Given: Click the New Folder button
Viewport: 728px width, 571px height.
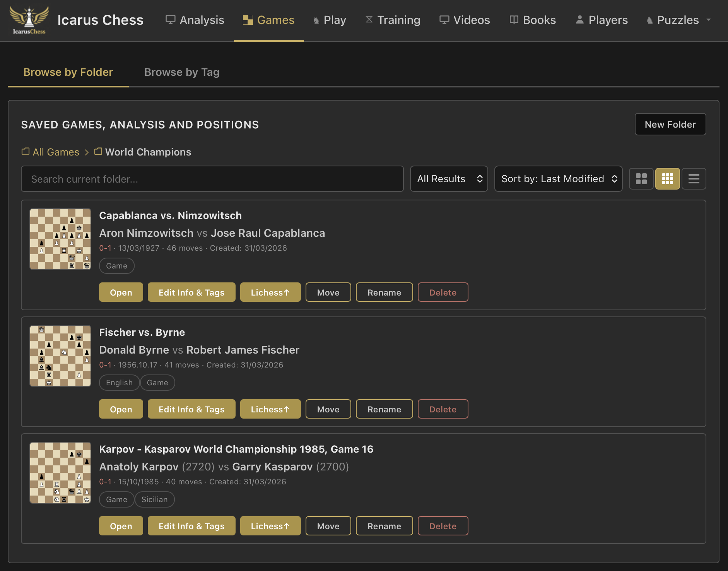Looking at the screenshot, I should (x=670, y=124).
